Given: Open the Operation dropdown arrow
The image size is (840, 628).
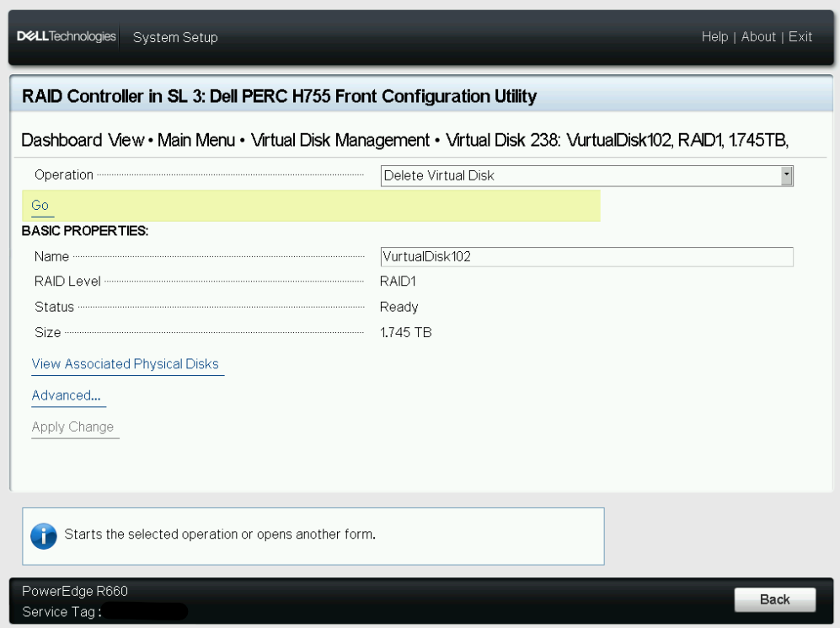Looking at the screenshot, I should point(786,175).
